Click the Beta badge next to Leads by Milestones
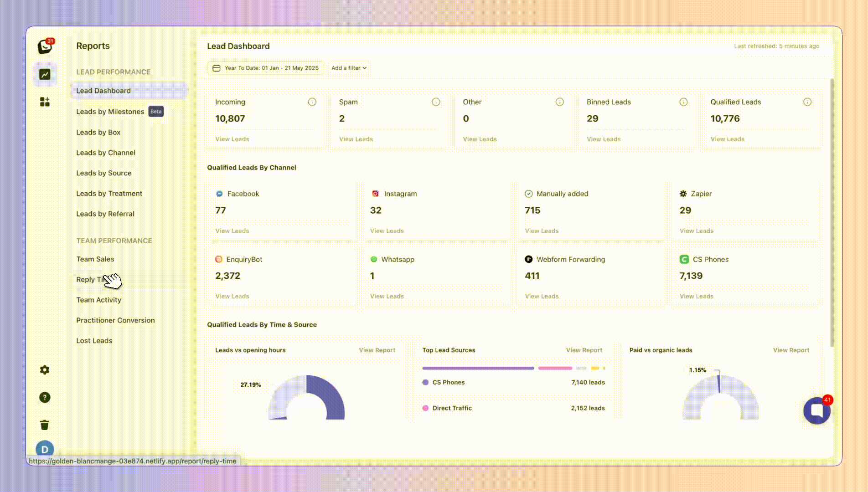 156,112
